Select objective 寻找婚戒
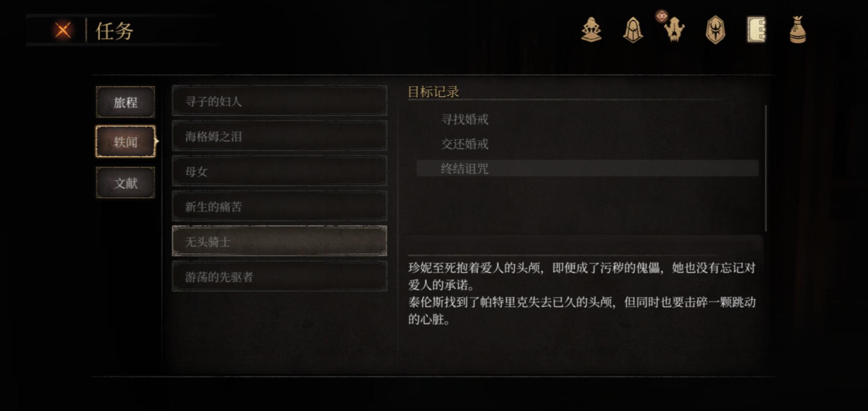868x411 pixels. 464,119
